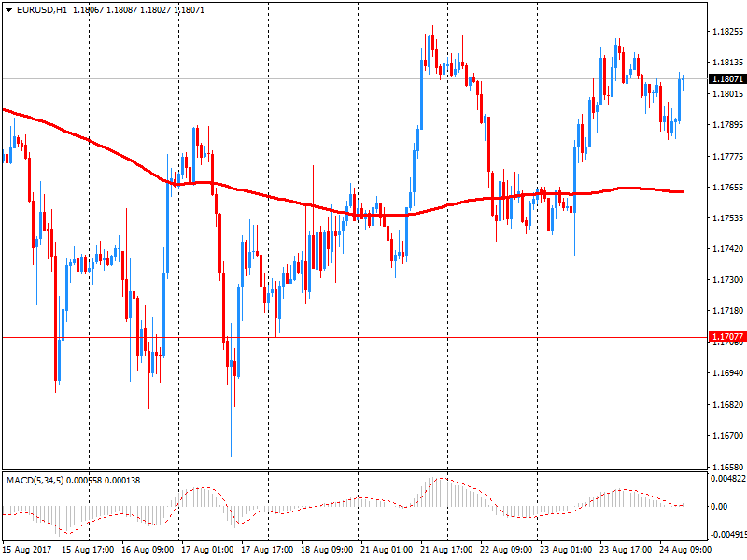The width and height of the screenshot is (747, 560).
Task: Select the 1.16820 price axis value
Action: point(727,405)
